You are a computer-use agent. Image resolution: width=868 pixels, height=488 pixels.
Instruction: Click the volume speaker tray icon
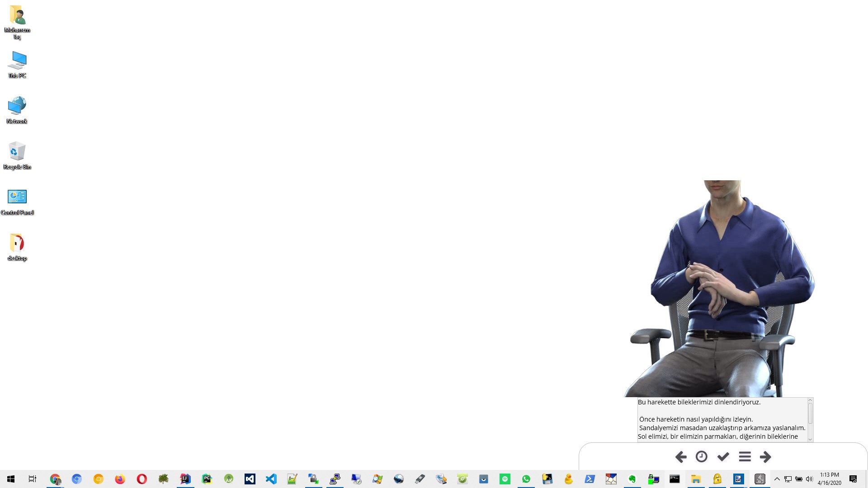(x=809, y=479)
